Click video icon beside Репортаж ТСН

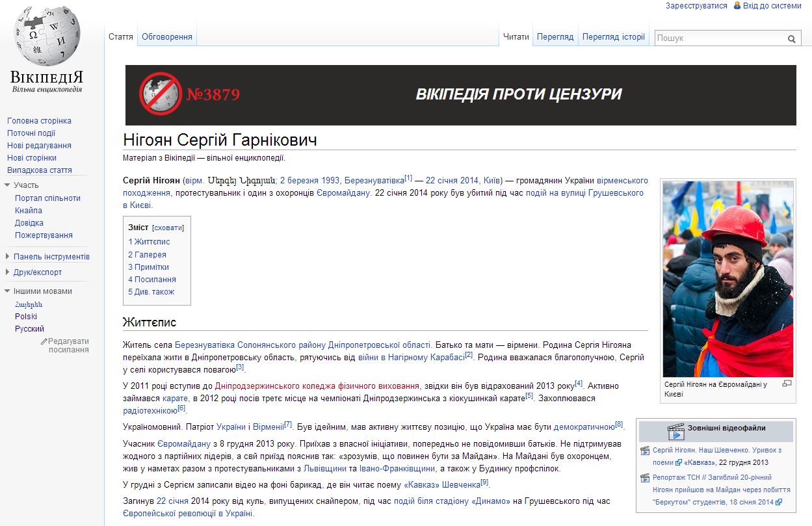click(x=645, y=477)
